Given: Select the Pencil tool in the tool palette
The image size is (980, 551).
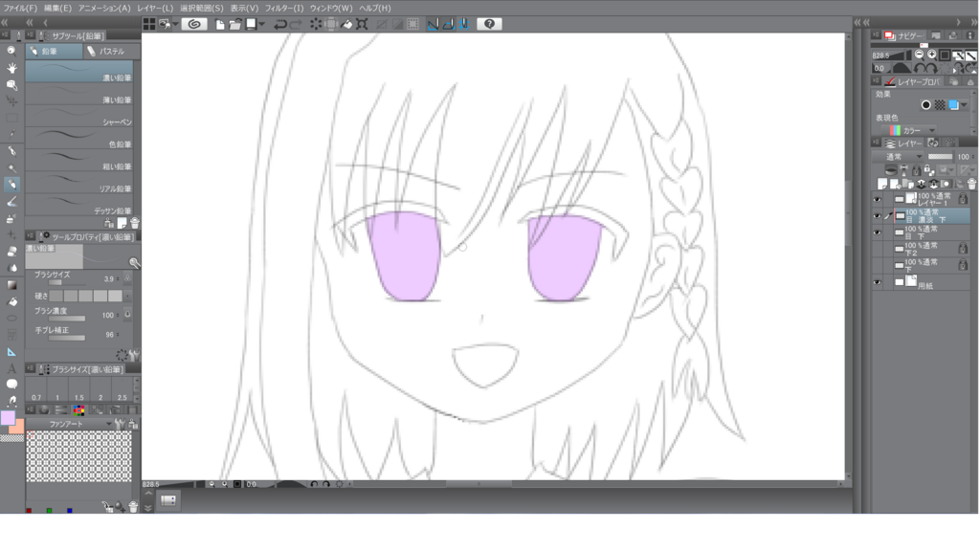Looking at the screenshot, I should coord(11,185).
